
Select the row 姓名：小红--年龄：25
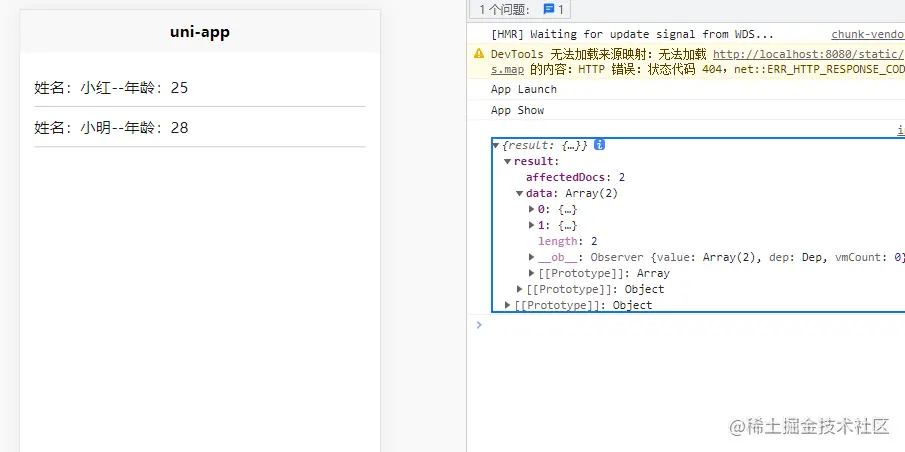click(x=200, y=88)
